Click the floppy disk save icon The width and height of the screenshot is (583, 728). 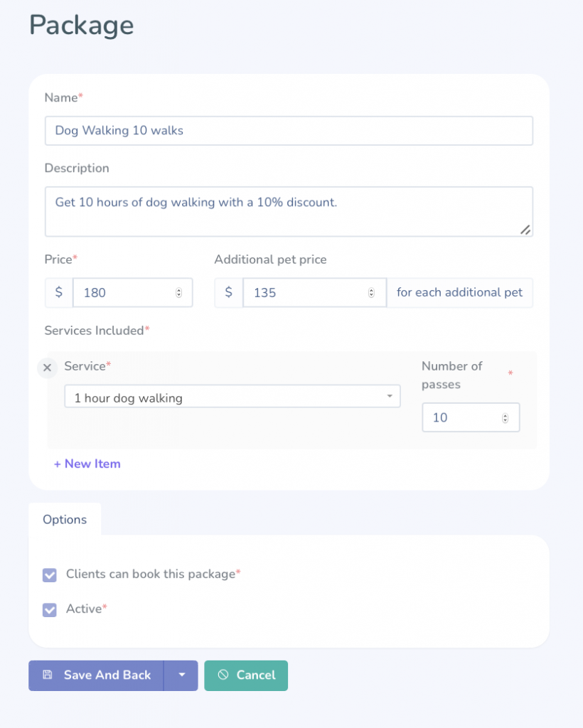(x=48, y=675)
